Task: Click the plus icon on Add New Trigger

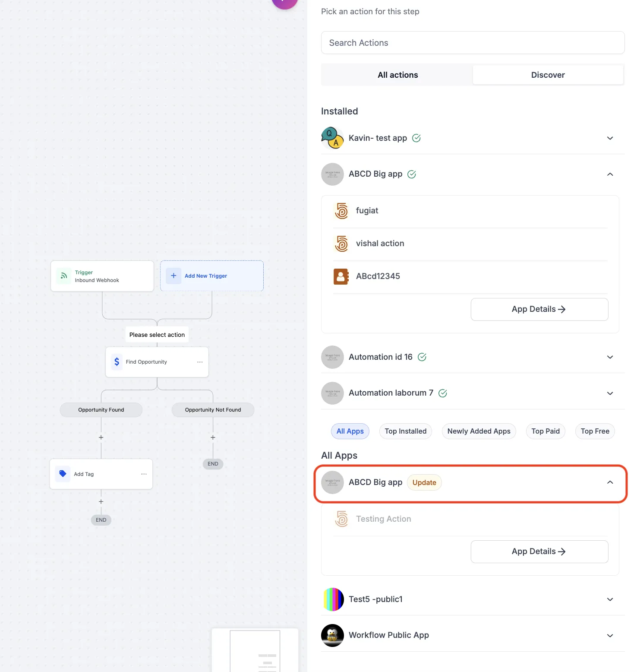Action: click(x=173, y=276)
